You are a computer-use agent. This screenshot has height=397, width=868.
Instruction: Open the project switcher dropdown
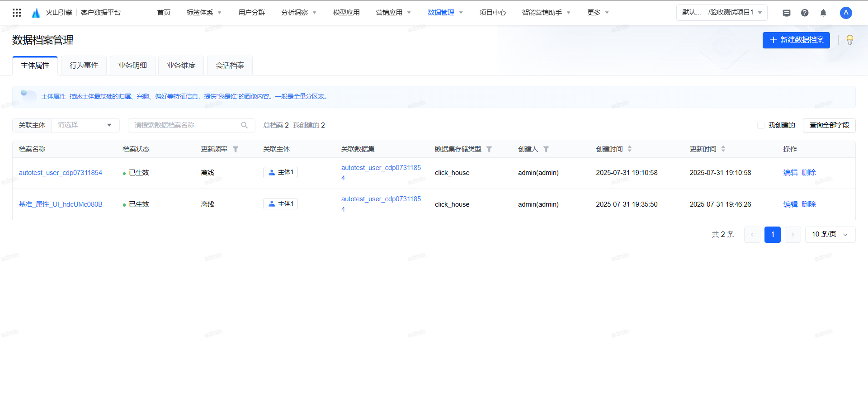click(x=722, y=13)
